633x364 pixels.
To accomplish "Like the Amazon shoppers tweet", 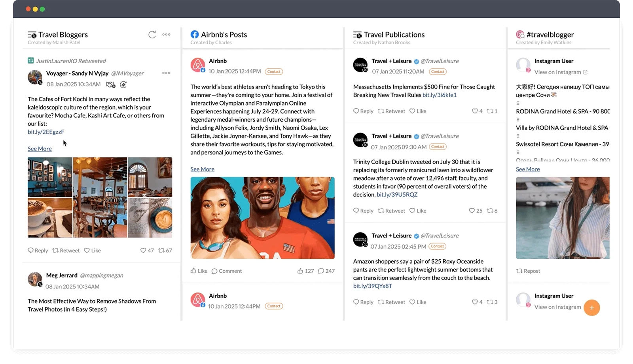I will click(x=418, y=302).
